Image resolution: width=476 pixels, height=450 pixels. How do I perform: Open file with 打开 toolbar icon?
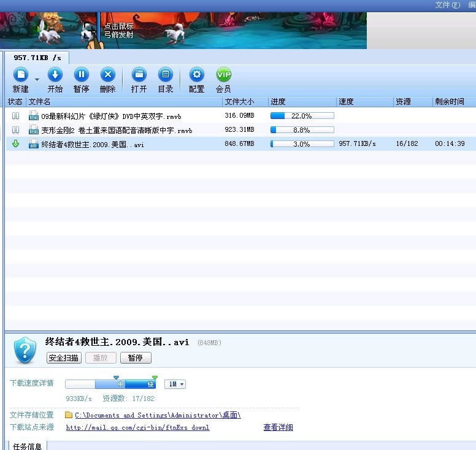(x=139, y=75)
